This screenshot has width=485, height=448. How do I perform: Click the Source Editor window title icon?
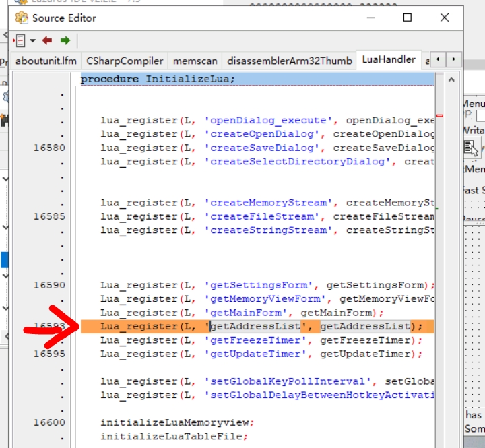pos(21,18)
